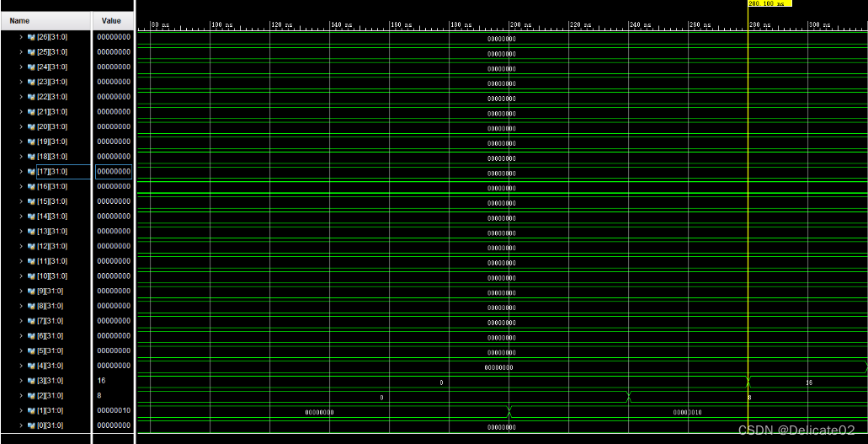Pick the bus icon next to [18][31:0]

click(31, 157)
